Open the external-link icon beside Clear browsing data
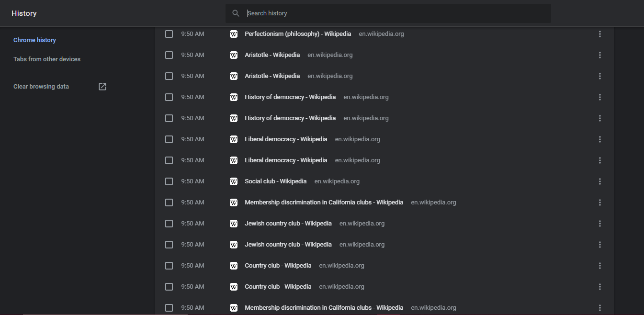The width and height of the screenshot is (644, 315). pyautogui.click(x=102, y=87)
